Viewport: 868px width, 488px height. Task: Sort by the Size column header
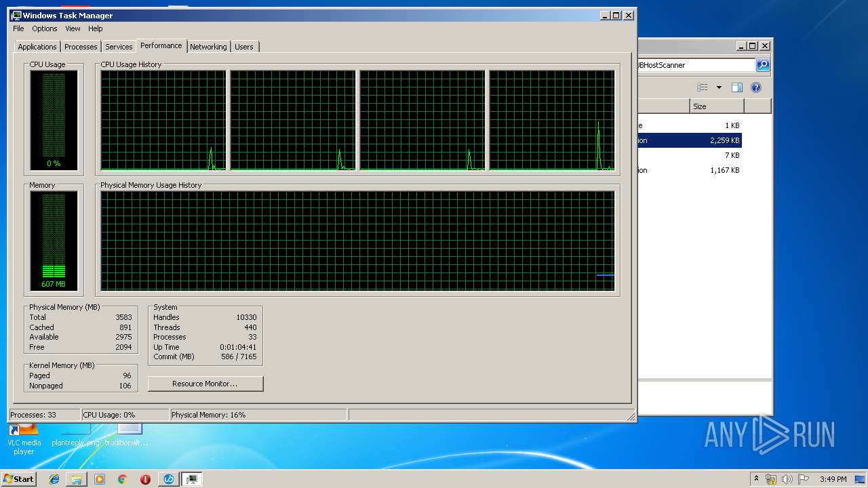pyautogui.click(x=717, y=106)
